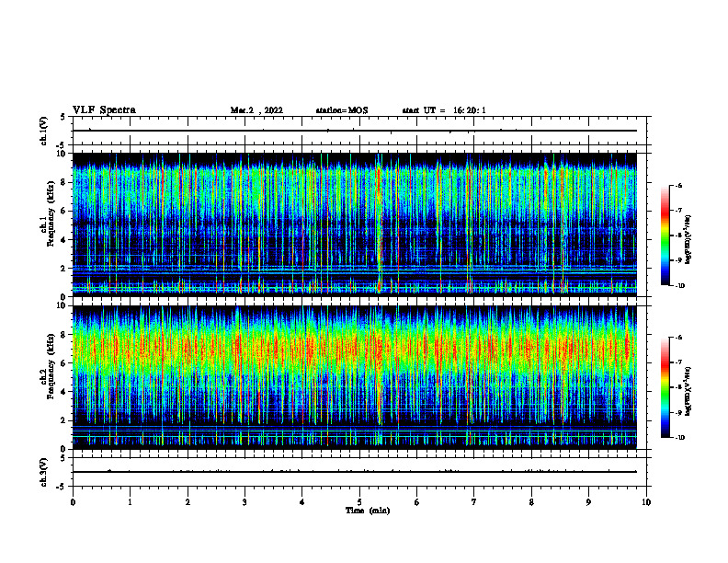Click the "10" tick on the time axis
This screenshot has height=563, width=728.
646,502
